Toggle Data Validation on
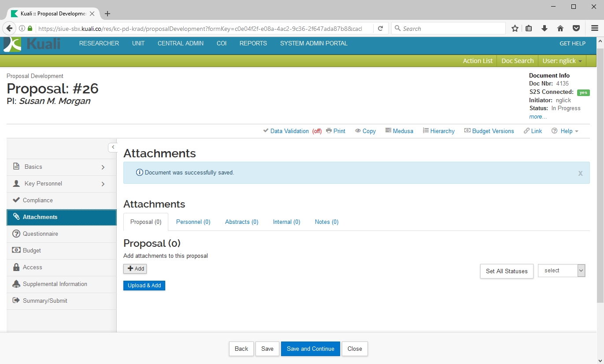 point(289,131)
